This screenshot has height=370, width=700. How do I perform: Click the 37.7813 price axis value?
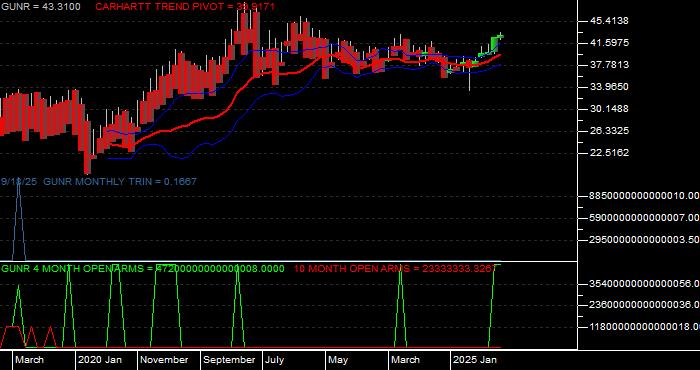[x=609, y=65]
